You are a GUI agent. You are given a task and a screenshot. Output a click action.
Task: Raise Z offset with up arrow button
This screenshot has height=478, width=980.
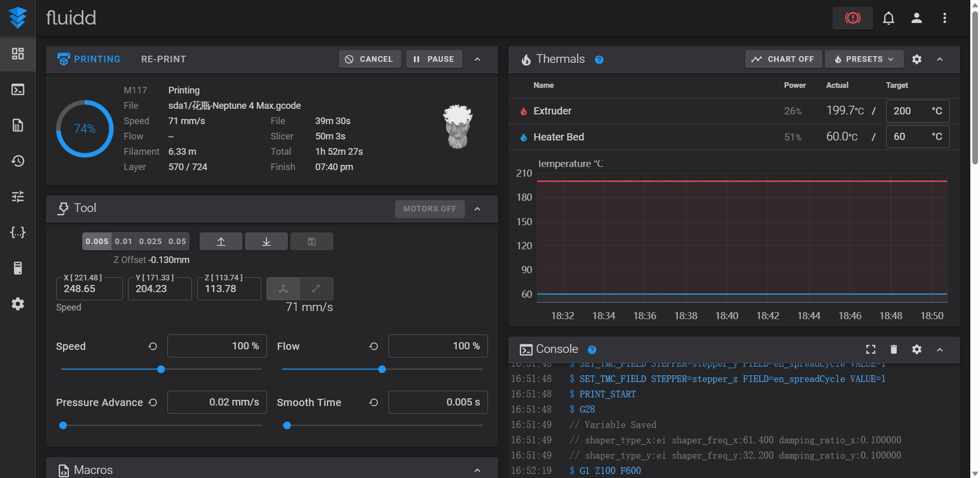point(220,242)
